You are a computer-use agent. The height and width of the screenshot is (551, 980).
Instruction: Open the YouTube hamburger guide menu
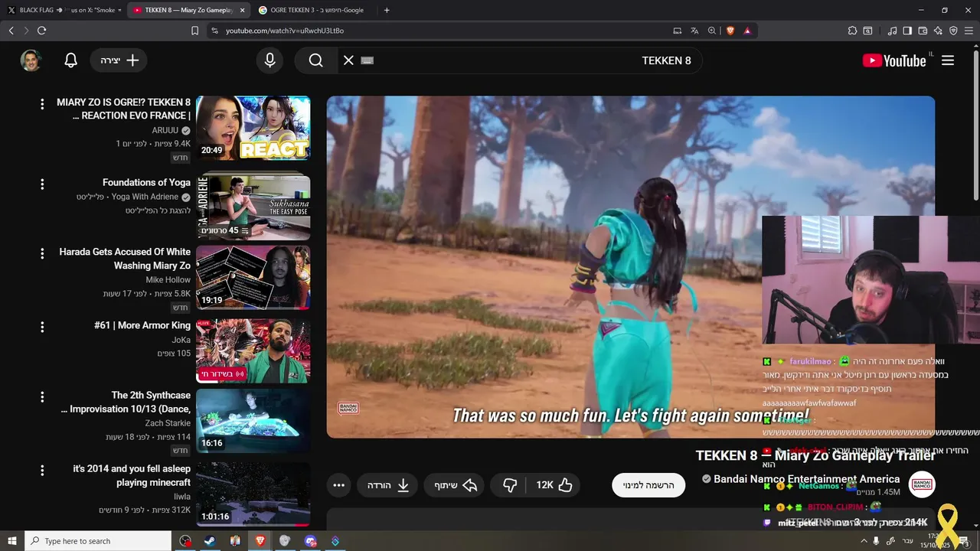[948, 60]
